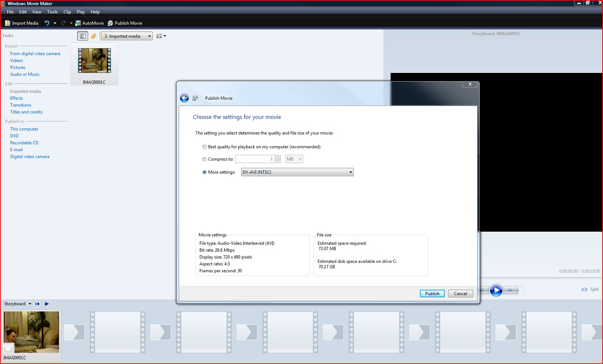Publish to E-mail

[x=16, y=150]
